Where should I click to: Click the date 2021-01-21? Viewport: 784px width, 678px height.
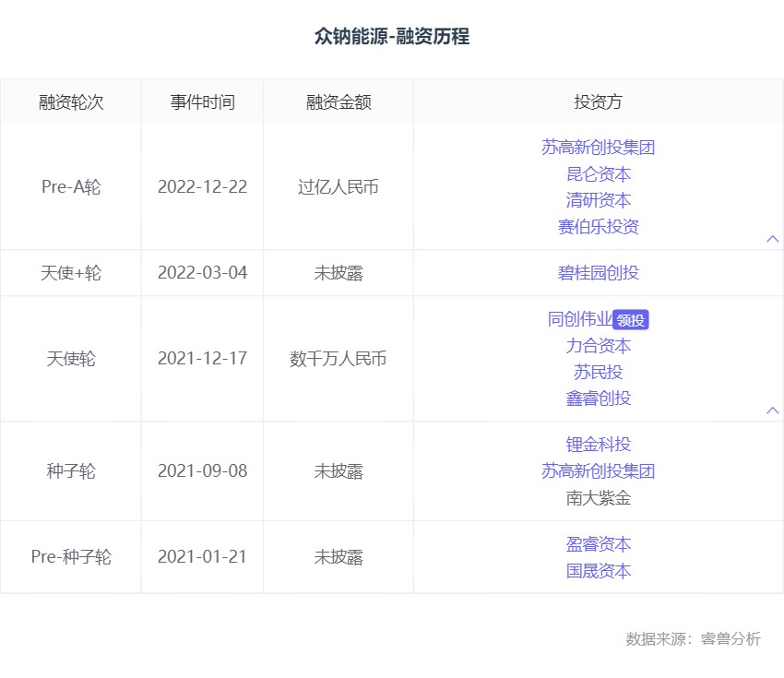tap(203, 557)
